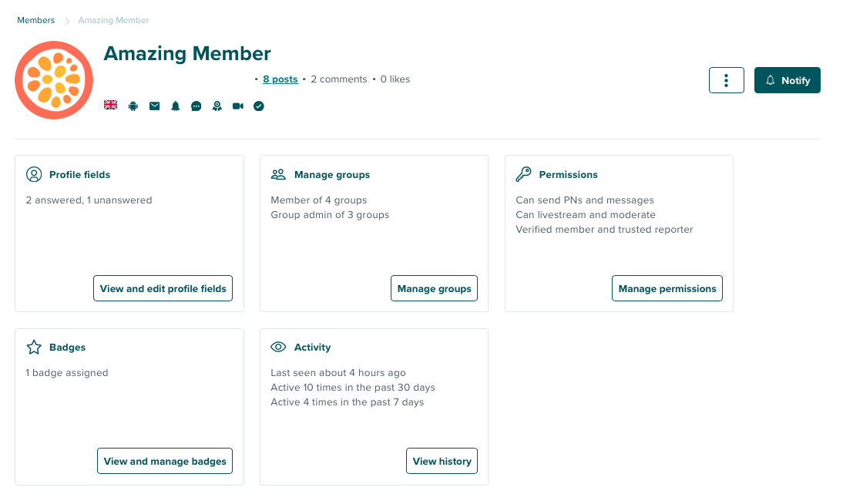Click the award ribbon icon
Viewport: 843px width, 504px height.
pos(217,106)
